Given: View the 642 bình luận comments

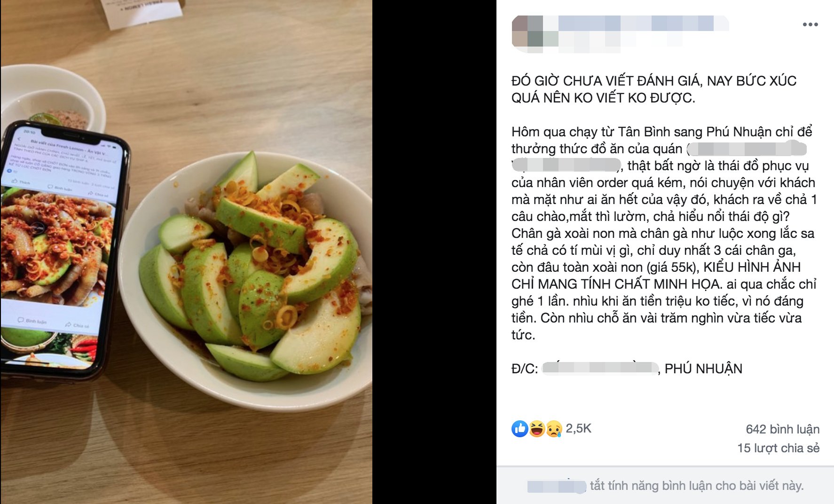Looking at the screenshot, I should pyautogui.click(x=782, y=429).
